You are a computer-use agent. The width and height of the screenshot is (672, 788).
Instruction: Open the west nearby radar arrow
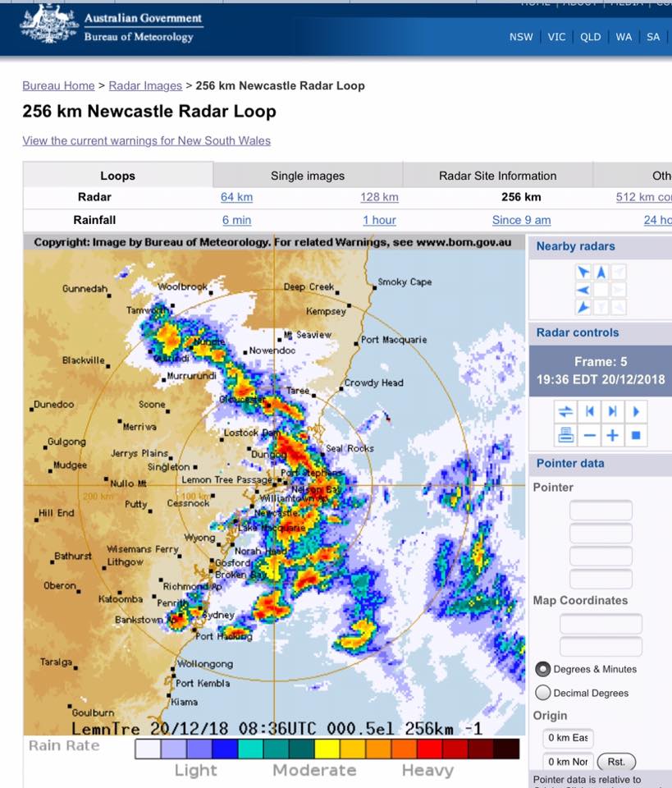click(x=583, y=290)
